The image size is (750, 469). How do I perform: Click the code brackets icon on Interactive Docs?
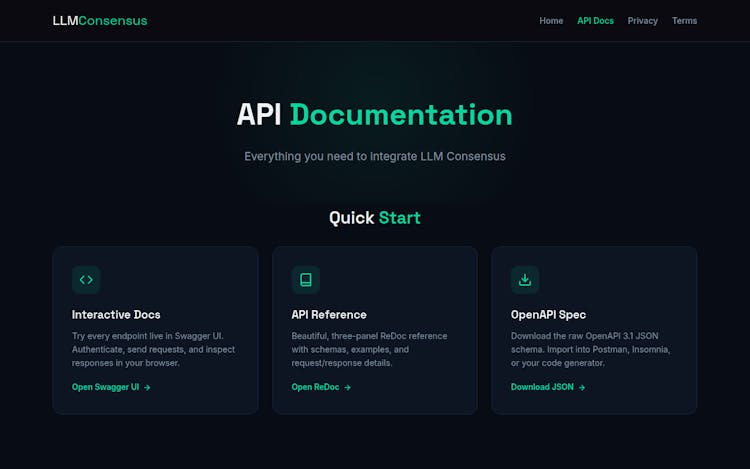[x=86, y=280]
